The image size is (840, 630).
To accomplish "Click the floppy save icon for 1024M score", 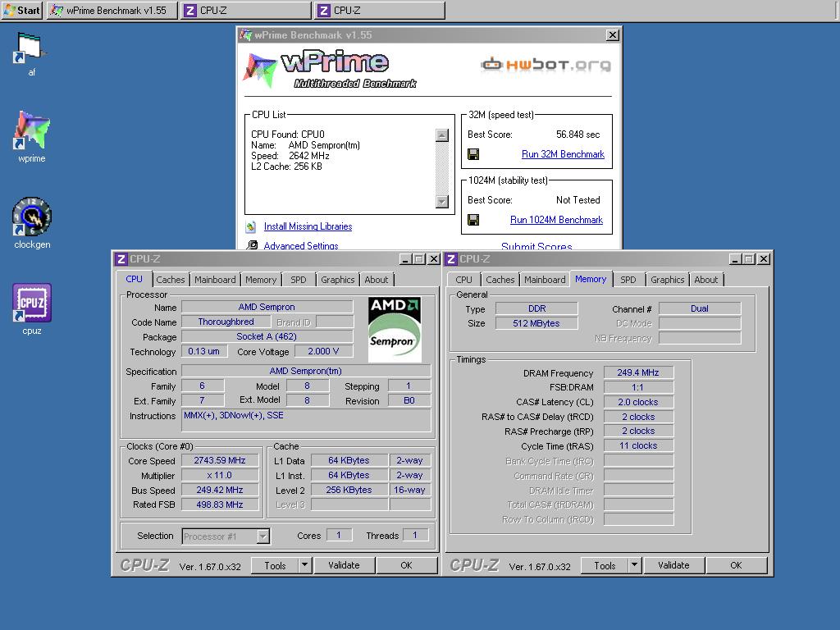I will point(473,220).
